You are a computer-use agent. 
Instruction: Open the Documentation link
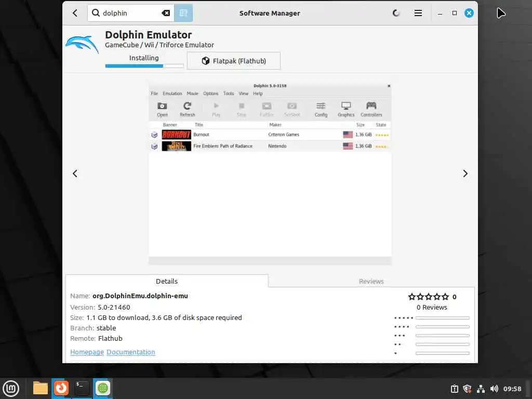pos(130,352)
